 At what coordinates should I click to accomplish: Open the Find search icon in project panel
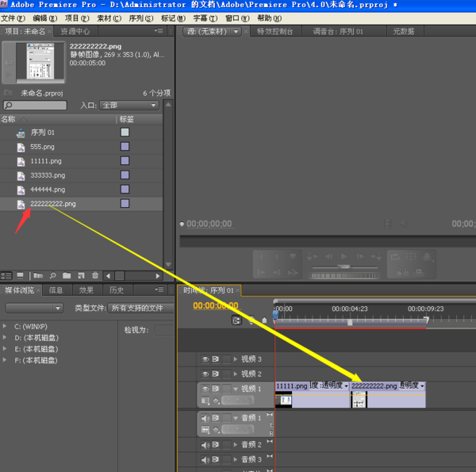(x=52, y=275)
